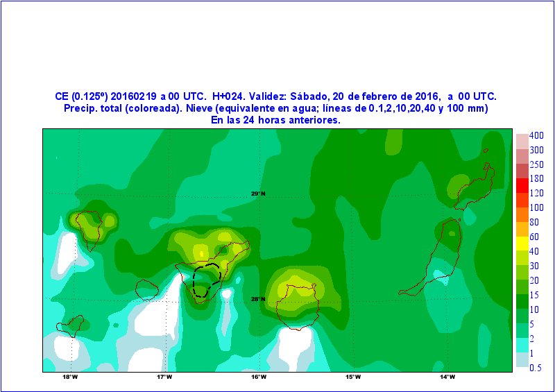This screenshot has height=392, width=555.
Task: Click the 14°W longitude label
Action: tap(447, 377)
